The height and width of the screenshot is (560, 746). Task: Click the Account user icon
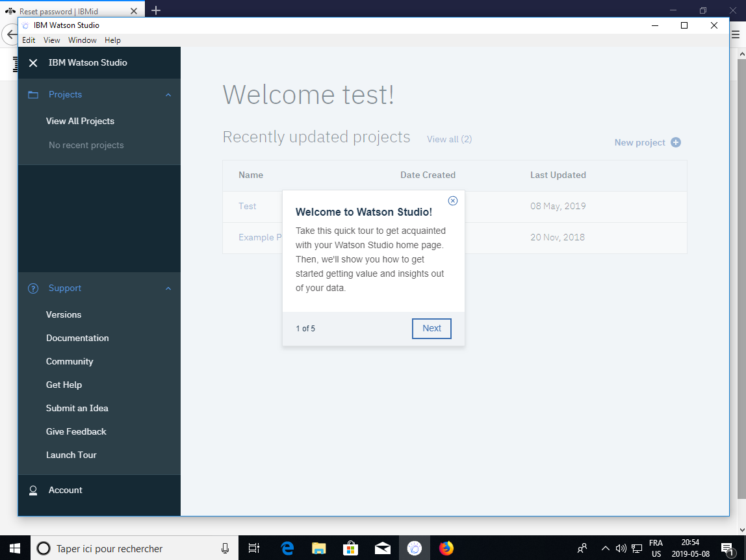tap(33, 490)
